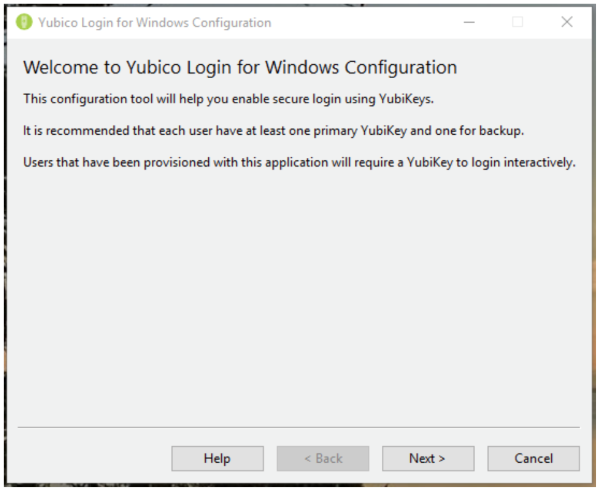Click the desktop wallpaper below the dialog

click(300, 487)
